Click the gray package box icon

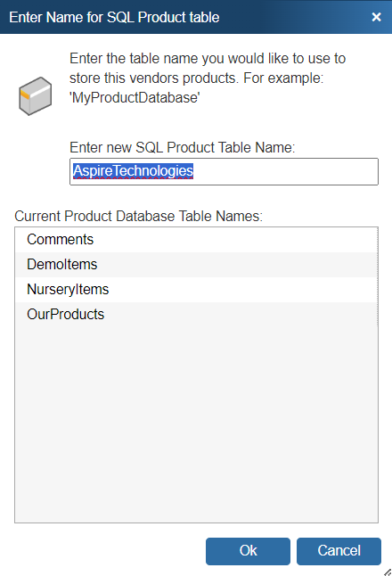36,96
